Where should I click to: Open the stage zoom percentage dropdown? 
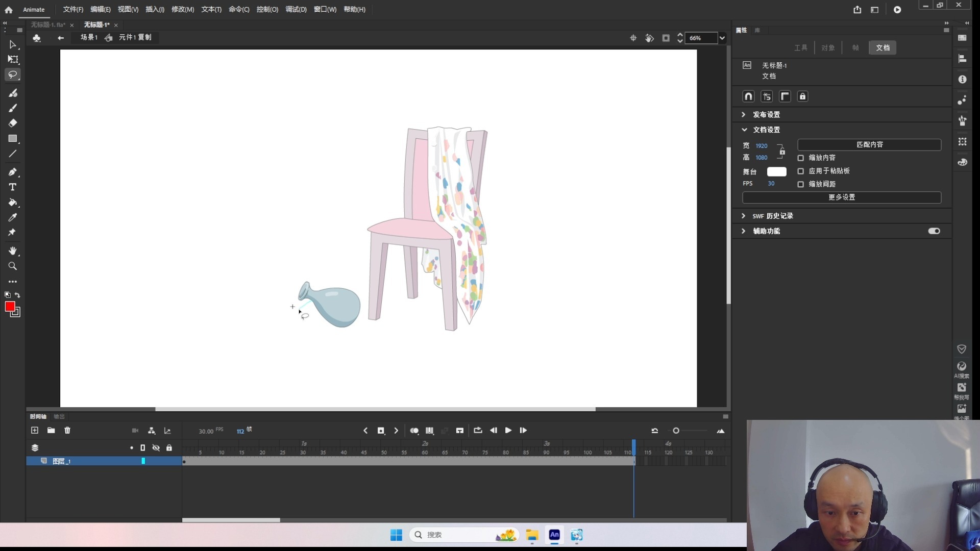722,38
